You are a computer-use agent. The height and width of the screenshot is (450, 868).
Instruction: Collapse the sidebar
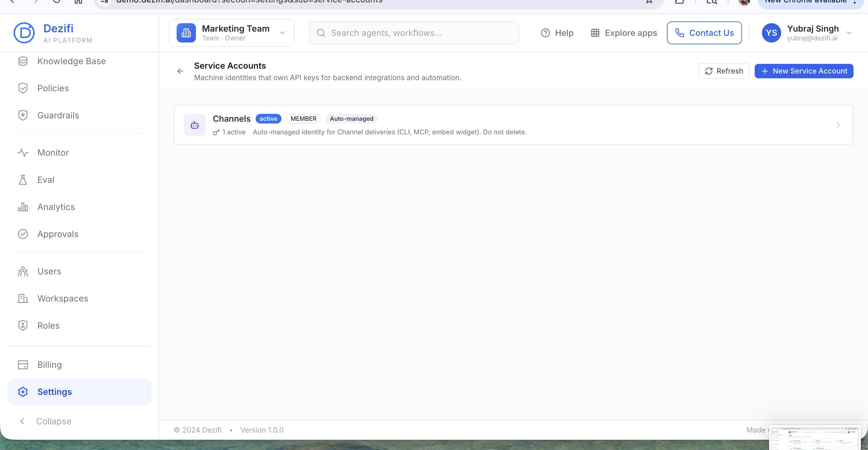click(45, 421)
